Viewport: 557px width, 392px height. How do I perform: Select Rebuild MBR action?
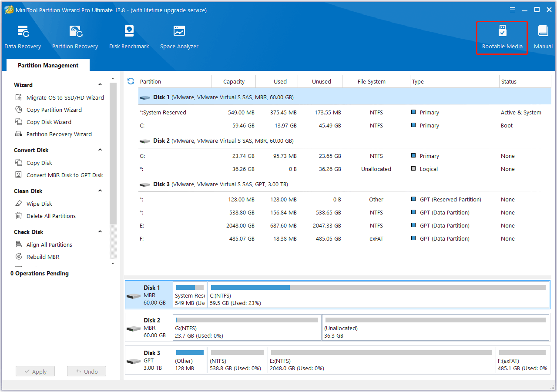pyautogui.click(x=37, y=257)
